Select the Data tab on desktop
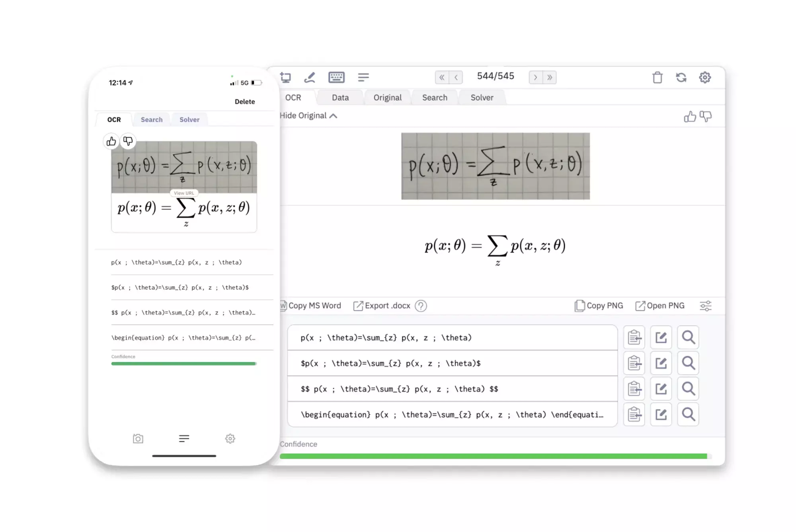Viewport: 796px width, 532px height. pyautogui.click(x=340, y=97)
